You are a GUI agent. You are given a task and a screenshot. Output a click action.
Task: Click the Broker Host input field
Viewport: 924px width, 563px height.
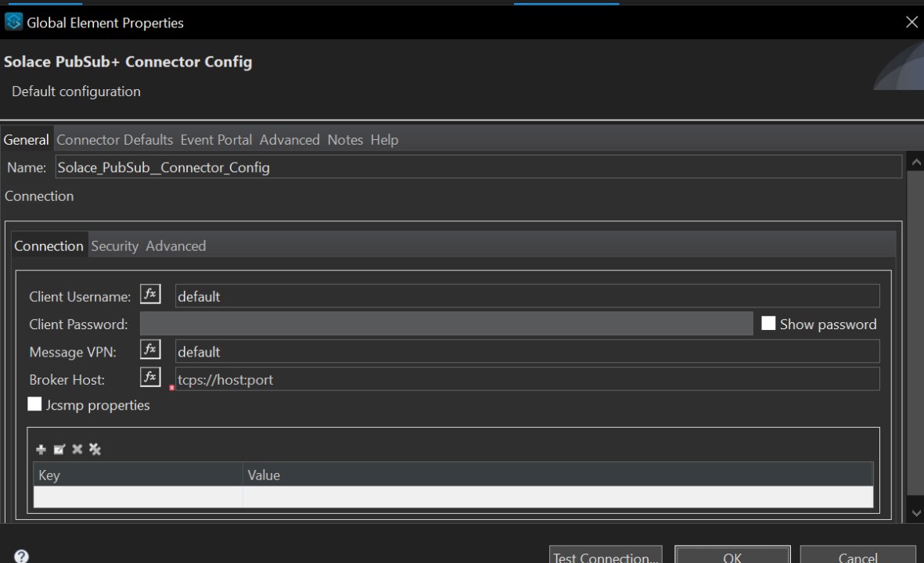(x=527, y=379)
